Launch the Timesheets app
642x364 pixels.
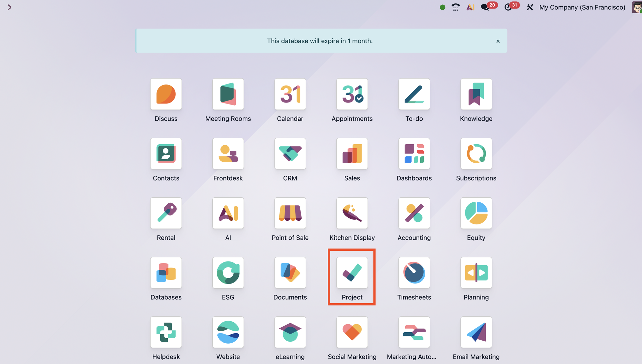pos(414,272)
